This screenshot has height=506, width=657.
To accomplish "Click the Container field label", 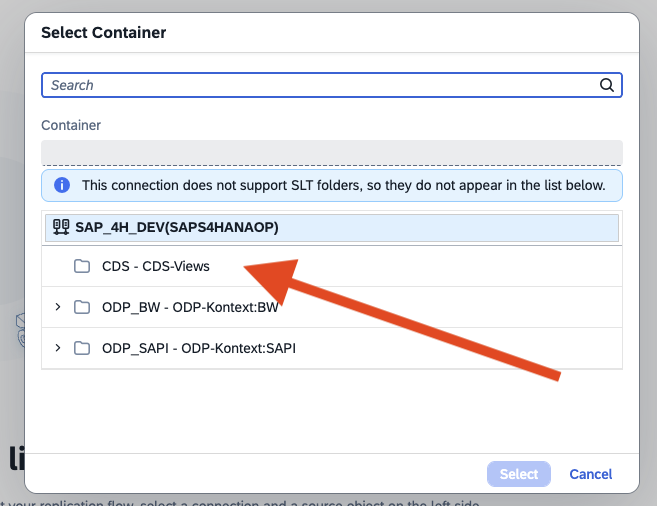I will click(x=71, y=125).
